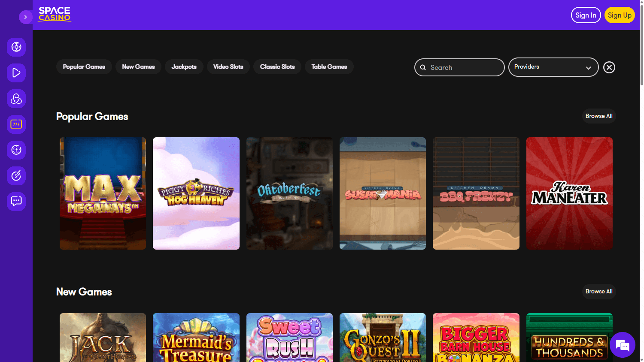Open the Max Megaways game thumbnail

(x=103, y=193)
